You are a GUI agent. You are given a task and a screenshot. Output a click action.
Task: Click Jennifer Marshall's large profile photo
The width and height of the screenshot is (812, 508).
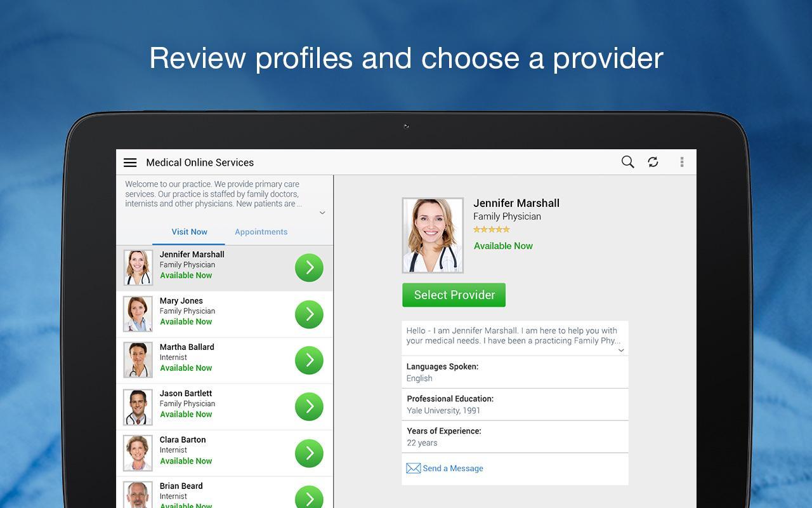(x=433, y=235)
